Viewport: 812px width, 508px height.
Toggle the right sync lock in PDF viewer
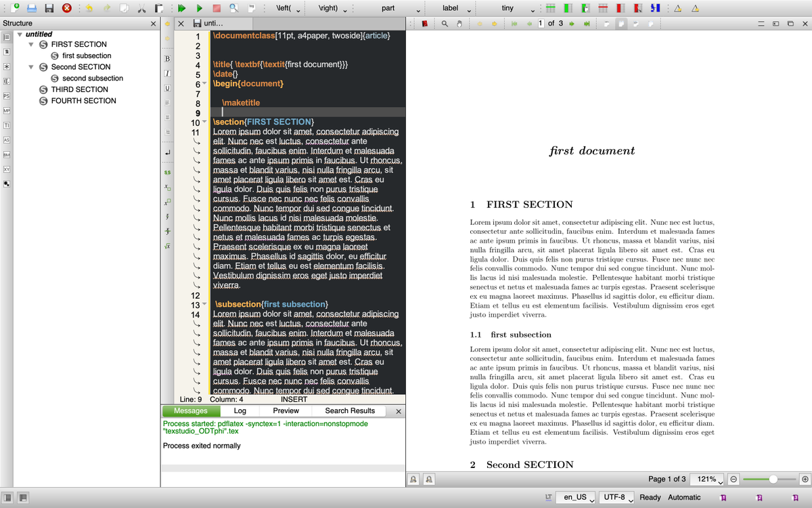pos(430,479)
